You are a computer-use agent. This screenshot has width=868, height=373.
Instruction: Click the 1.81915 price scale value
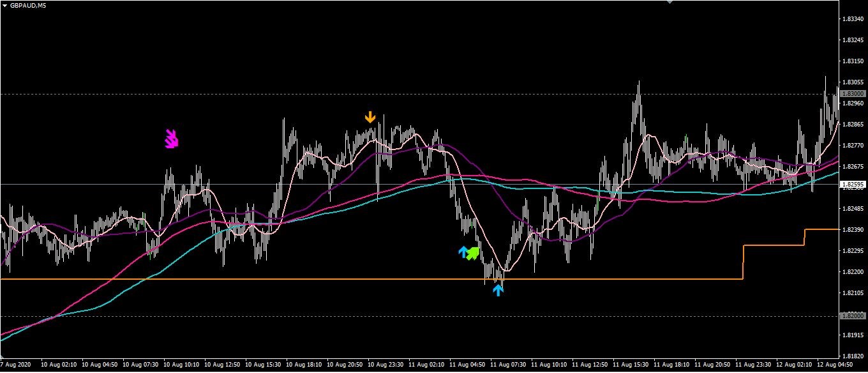[x=853, y=335]
